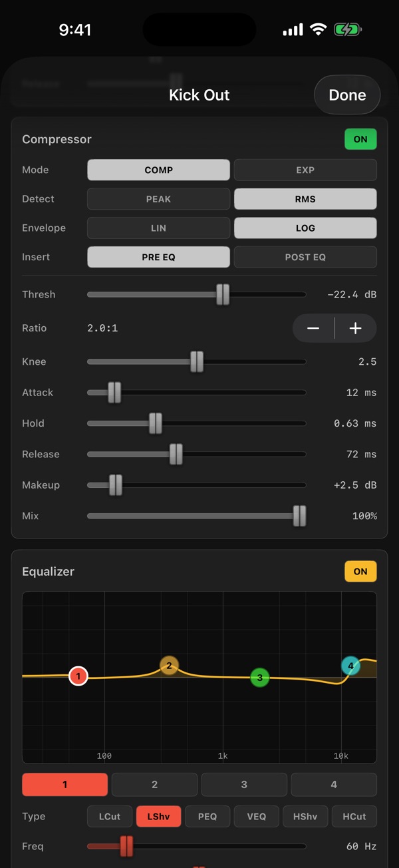Click the 2.0:1 ratio value
399x868 pixels.
click(x=102, y=328)
